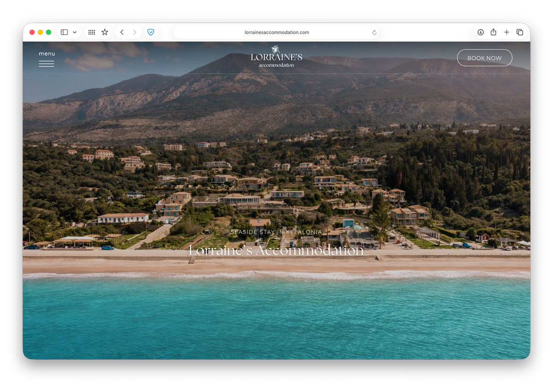Toggle the Safari sidebar icon

click(x=65, y=32)
